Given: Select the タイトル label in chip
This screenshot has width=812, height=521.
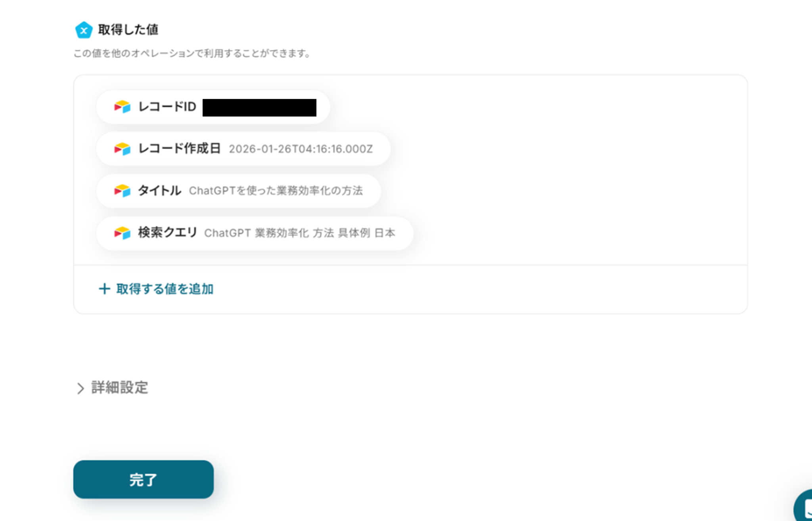Looking at the screenshot, I should tap(160, 191).
